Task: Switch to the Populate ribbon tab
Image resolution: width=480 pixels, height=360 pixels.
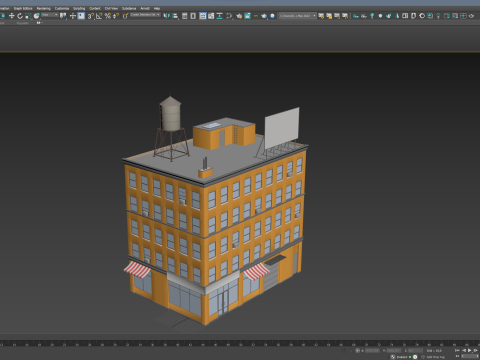Action: pyautogui.click(x=22, y=23)
